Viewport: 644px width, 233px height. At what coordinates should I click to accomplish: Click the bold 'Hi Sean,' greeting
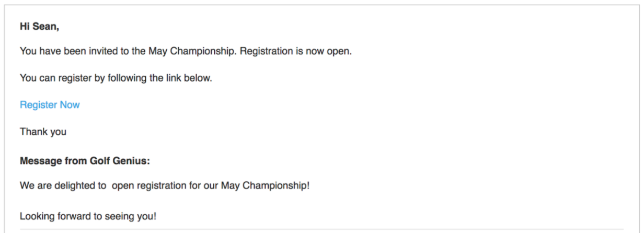(39, 27)
